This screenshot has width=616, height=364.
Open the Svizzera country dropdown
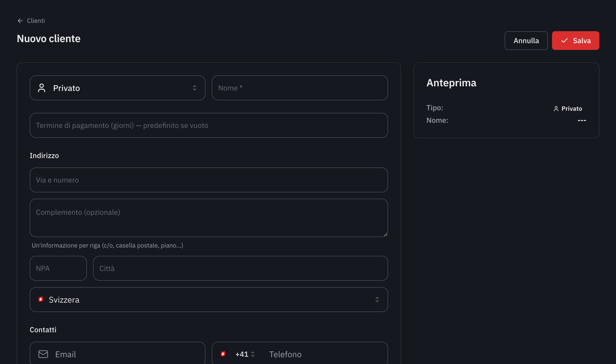coord(209,300)
